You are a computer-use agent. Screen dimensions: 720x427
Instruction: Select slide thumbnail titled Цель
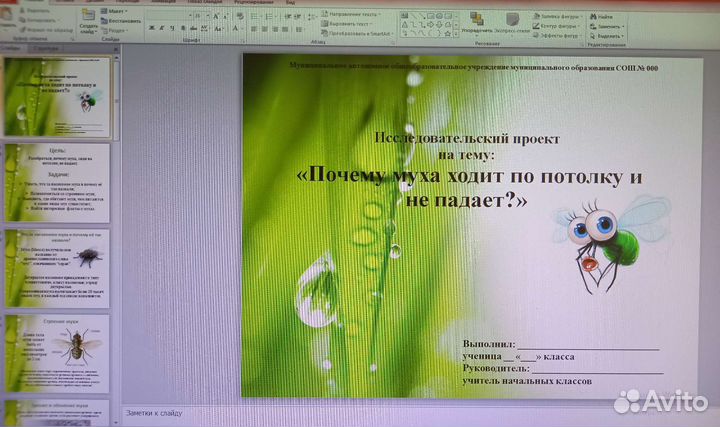click(57, 183)
